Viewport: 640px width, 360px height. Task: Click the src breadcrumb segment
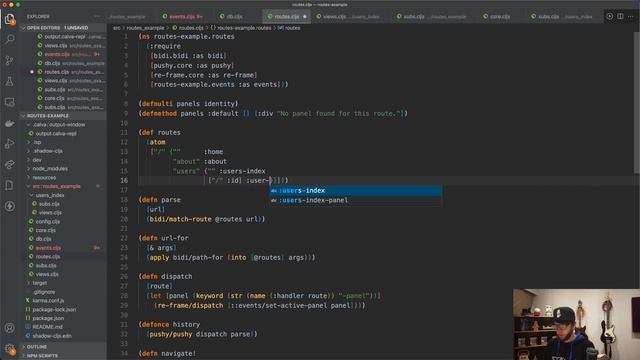117,28
